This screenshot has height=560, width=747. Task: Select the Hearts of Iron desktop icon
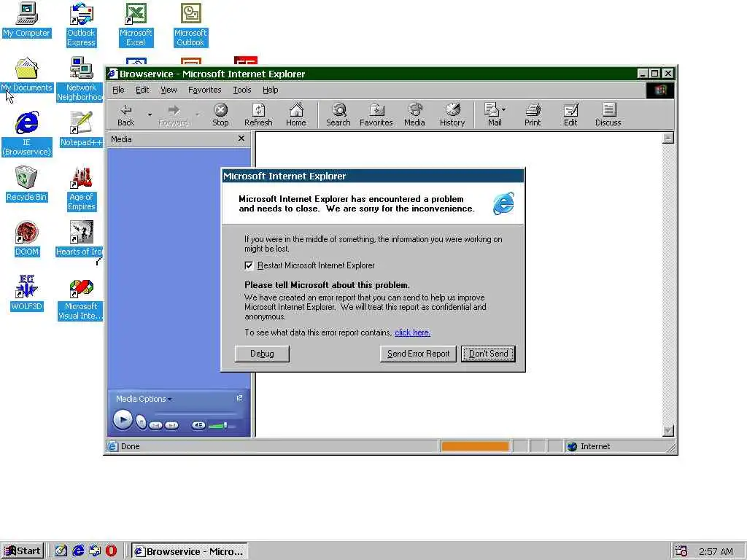click(80, 238)
